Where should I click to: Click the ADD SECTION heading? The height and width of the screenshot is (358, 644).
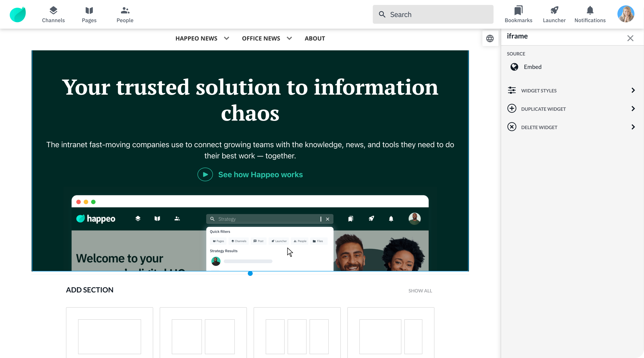click(x=89, y=290)
